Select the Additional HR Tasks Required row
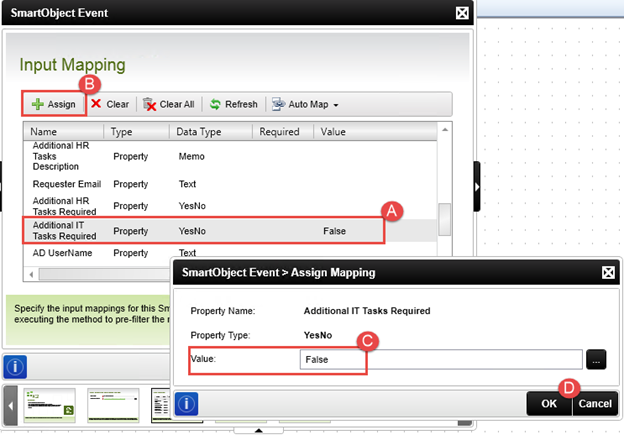Viewport: 624px width, 435px height. point(230,206)
